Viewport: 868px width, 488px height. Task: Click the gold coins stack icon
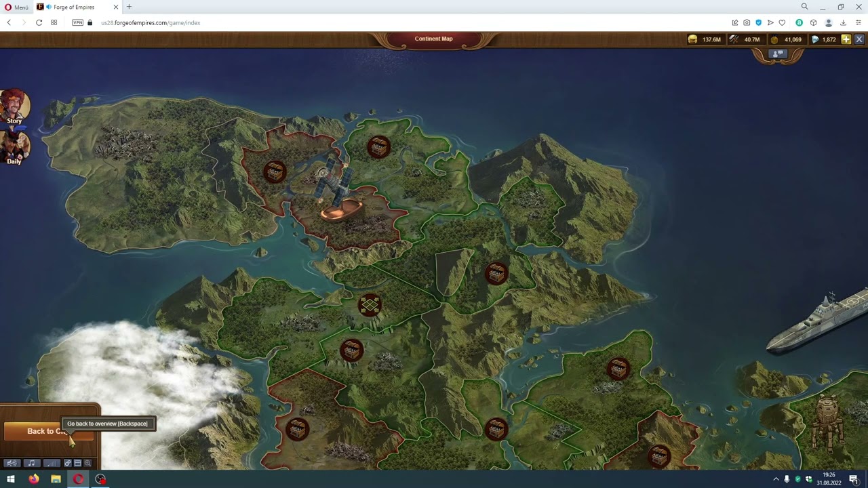click(x=692, y=40)
